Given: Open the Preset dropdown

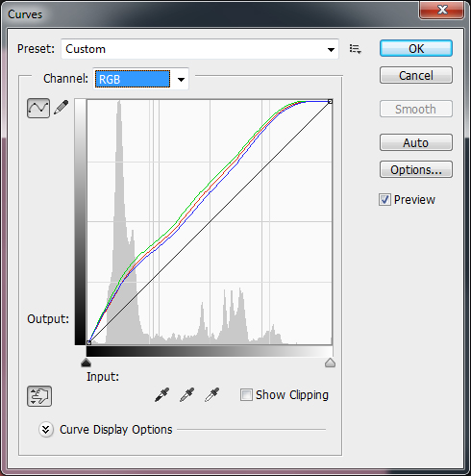Looking at the screenshot, I should [x=200, y=49].
